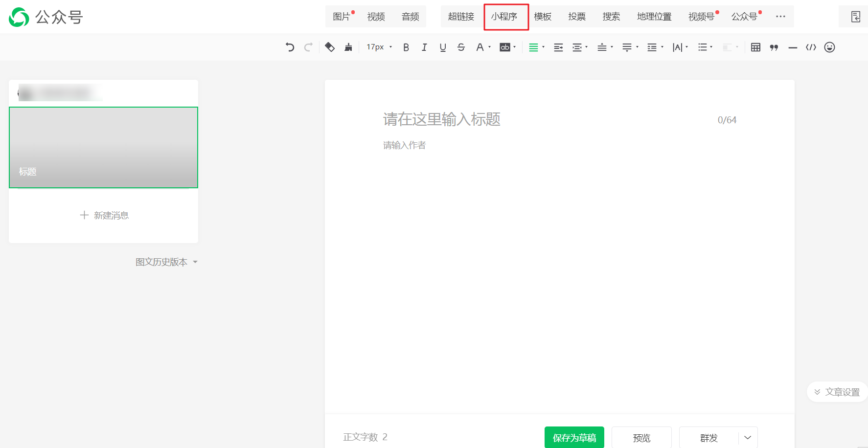
Task: Toggle bold formatting
Action: 406,47
